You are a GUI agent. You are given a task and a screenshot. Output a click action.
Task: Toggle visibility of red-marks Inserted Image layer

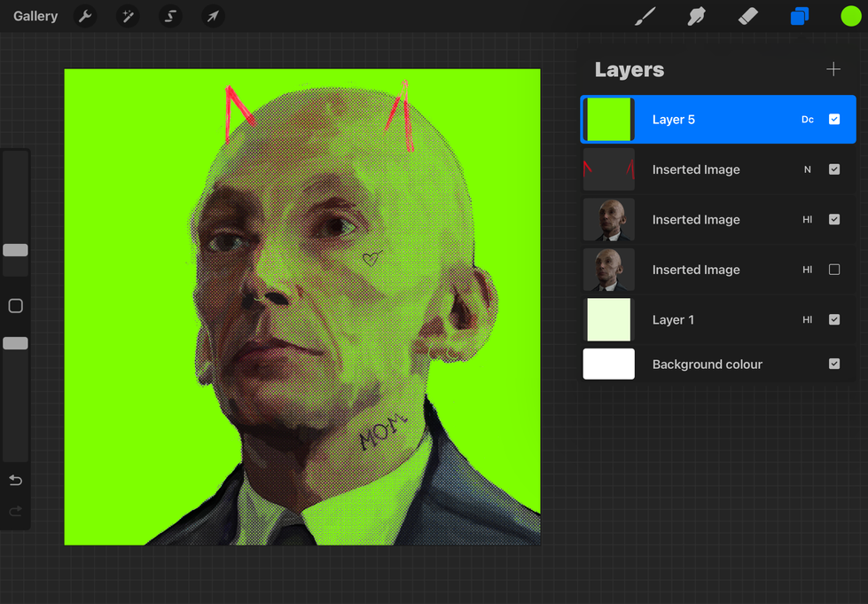click(834, 169)
